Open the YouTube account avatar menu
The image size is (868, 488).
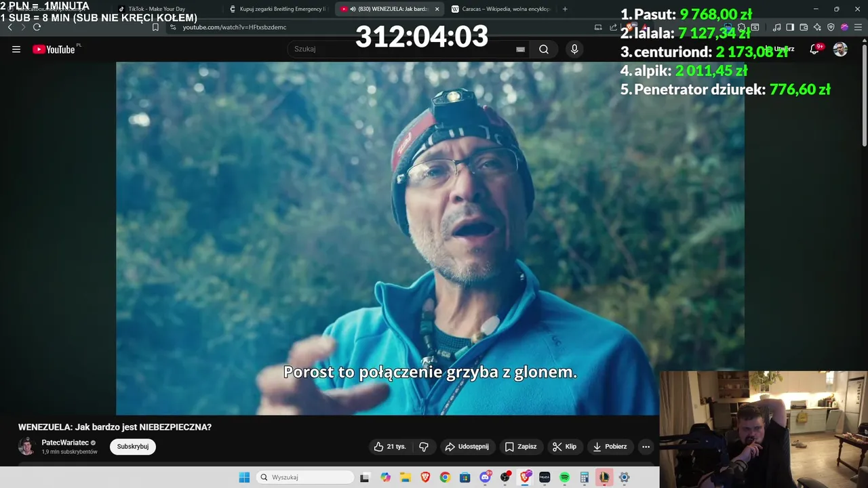pyautogui.click(x=840, y=49)
